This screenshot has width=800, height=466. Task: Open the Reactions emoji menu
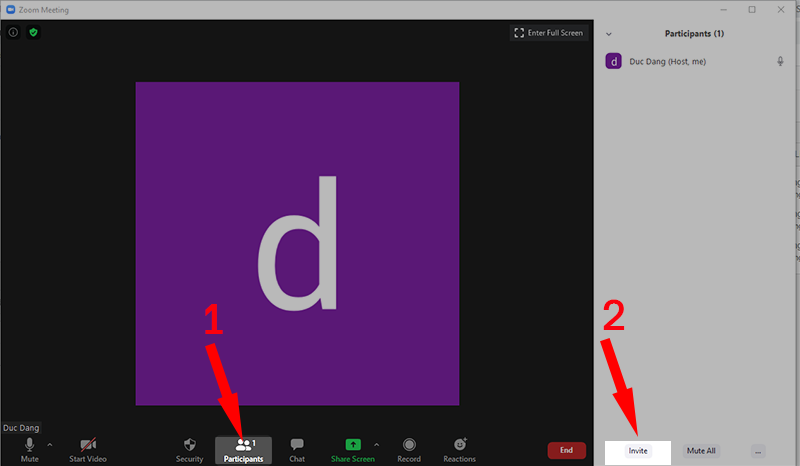460,449
